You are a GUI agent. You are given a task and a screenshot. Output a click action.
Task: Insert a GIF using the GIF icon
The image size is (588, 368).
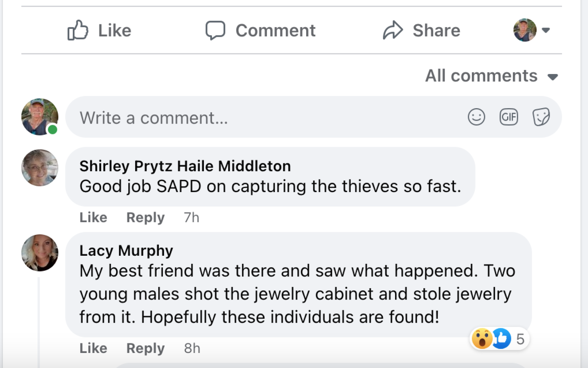[509, 117]
